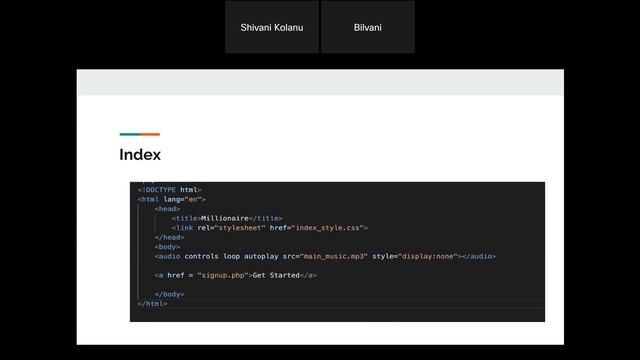Click the closing "</head>" tag line
The height and width of the screenshot is (360, 640).
[x=169, y=237]
